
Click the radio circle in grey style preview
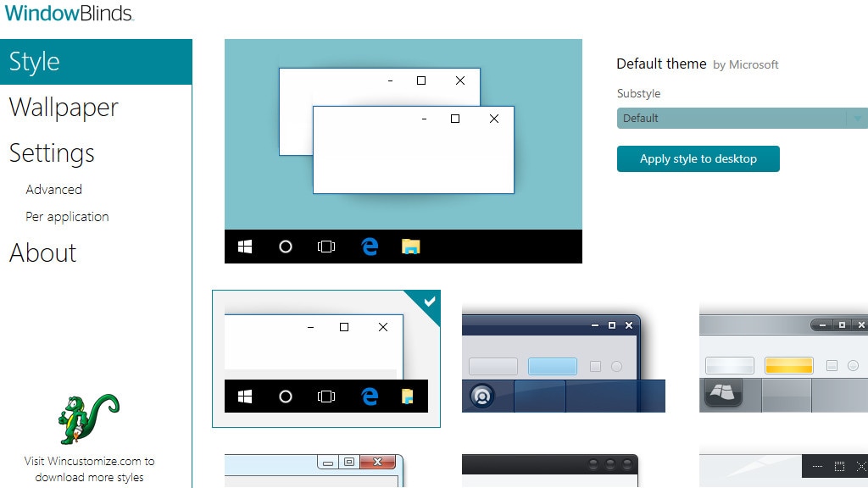pos(853,365)
